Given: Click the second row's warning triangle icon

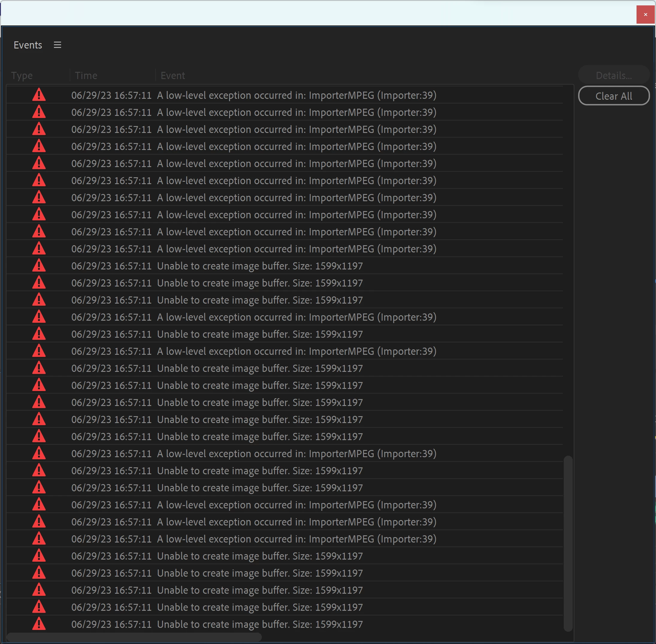Looking at the screenshot, I should [39, 112].
